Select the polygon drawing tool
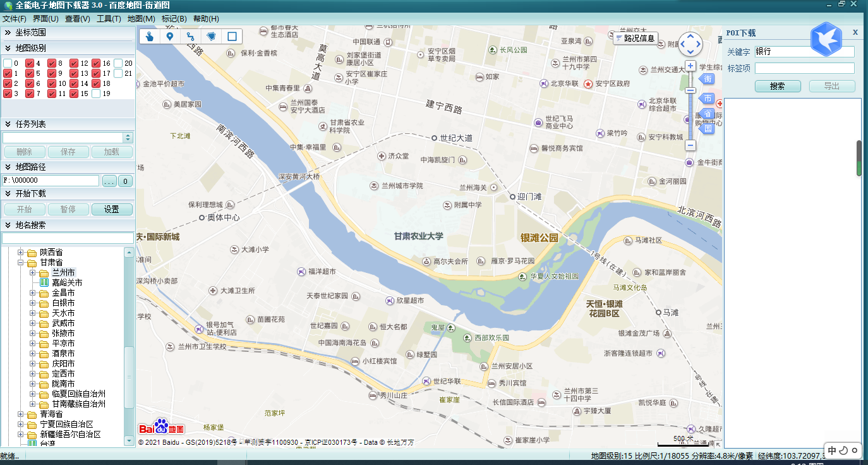The width and height of the screenshot is (868, 465). [212, 36]
